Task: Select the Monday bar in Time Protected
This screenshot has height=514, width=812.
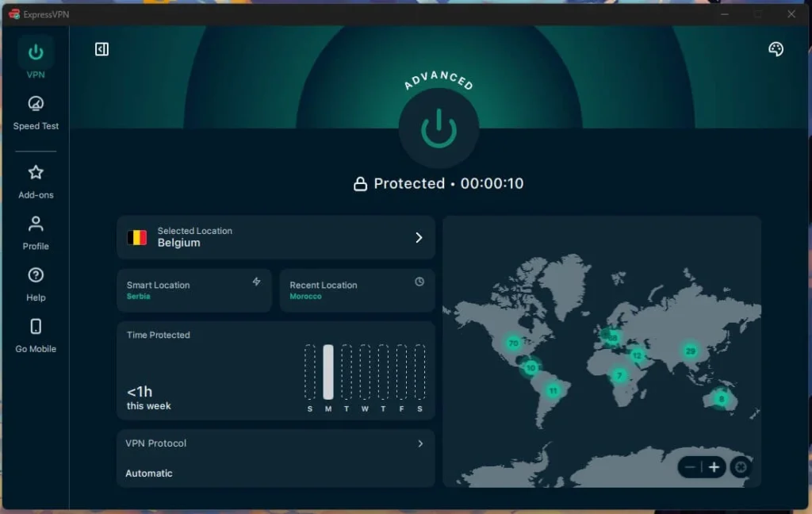Action: coord(328,372)
